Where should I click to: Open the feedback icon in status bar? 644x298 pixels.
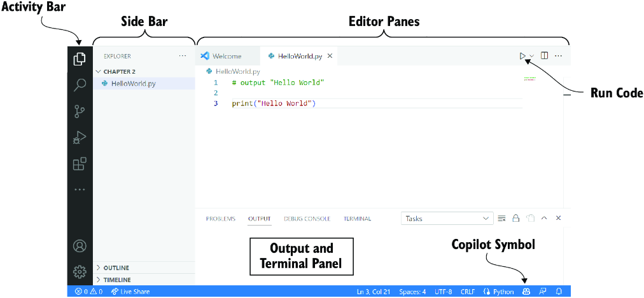point(543,292)
